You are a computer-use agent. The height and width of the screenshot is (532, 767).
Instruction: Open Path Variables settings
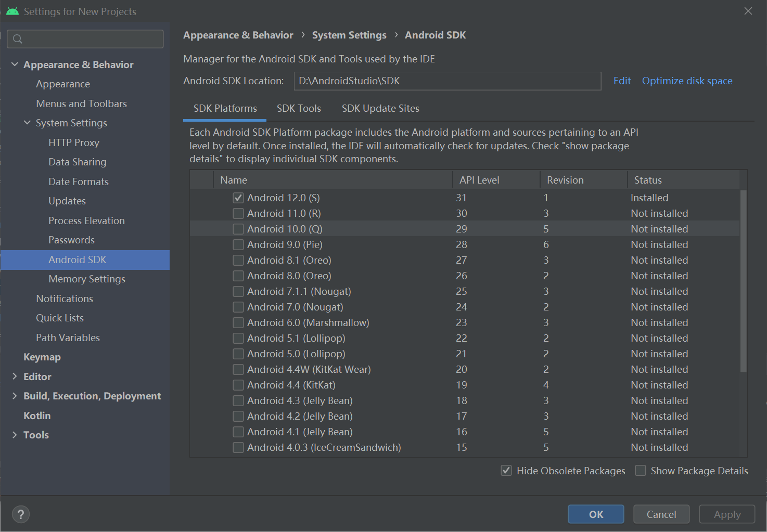pyautogui.click(x=68, y=338)
